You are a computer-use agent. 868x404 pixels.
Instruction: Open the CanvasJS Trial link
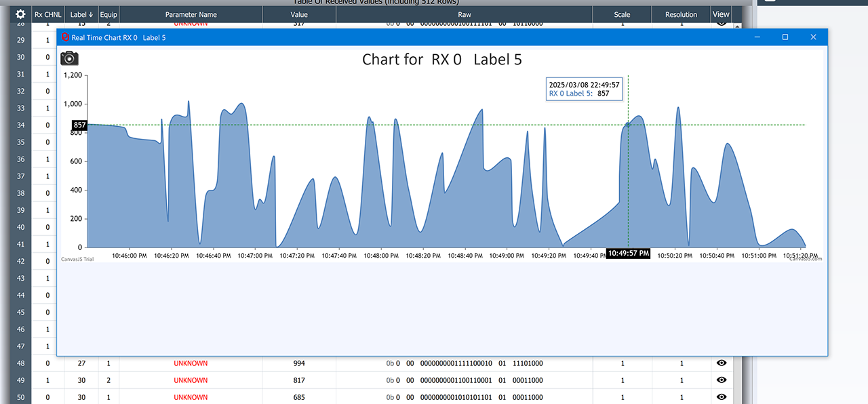(77, 259)
